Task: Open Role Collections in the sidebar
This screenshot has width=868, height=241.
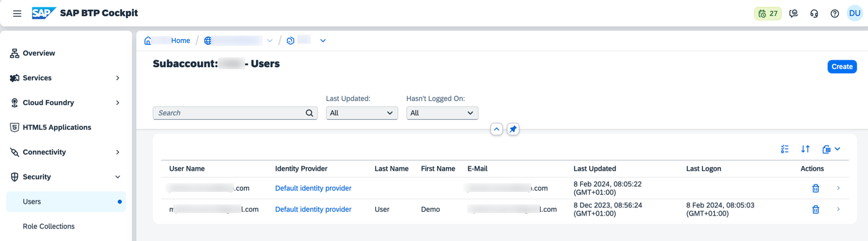Action: pyautogui.click(x=49, y=227)
